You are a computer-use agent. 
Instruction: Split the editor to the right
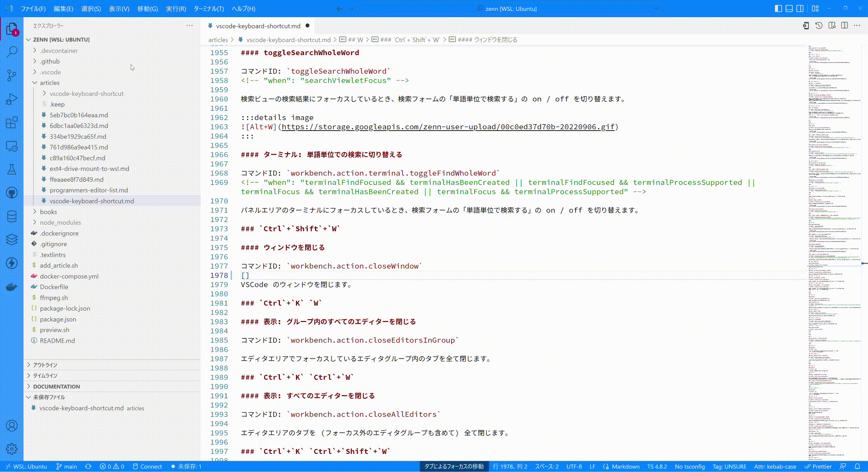coord(844,26)
